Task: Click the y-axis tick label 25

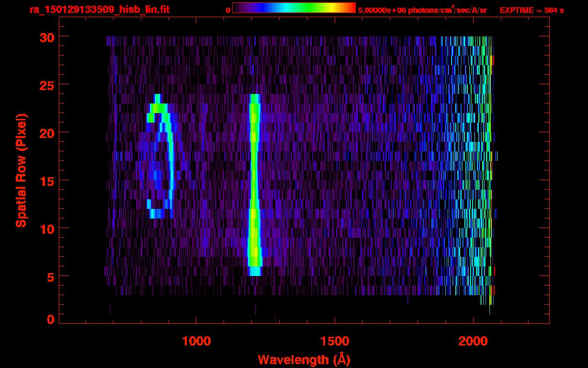Action: point(46,85)
